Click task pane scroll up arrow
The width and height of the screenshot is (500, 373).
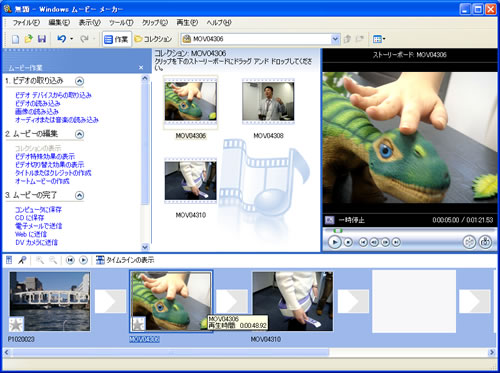[145, 78]
